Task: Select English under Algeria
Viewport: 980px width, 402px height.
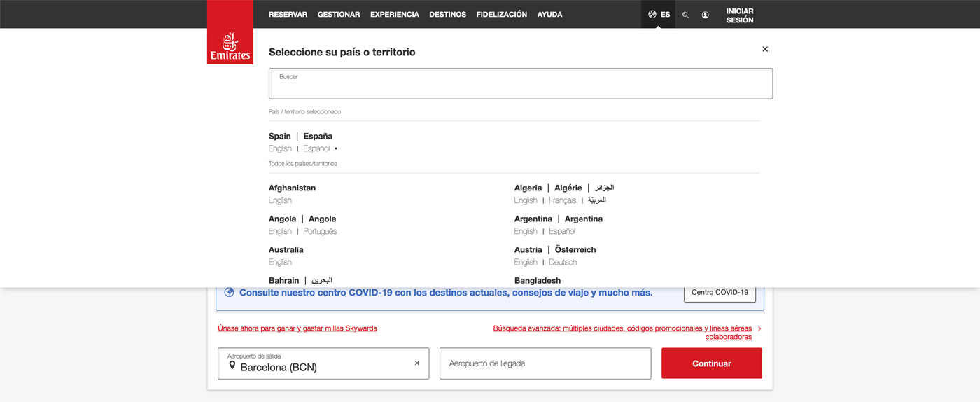Action: click(526, 200)
